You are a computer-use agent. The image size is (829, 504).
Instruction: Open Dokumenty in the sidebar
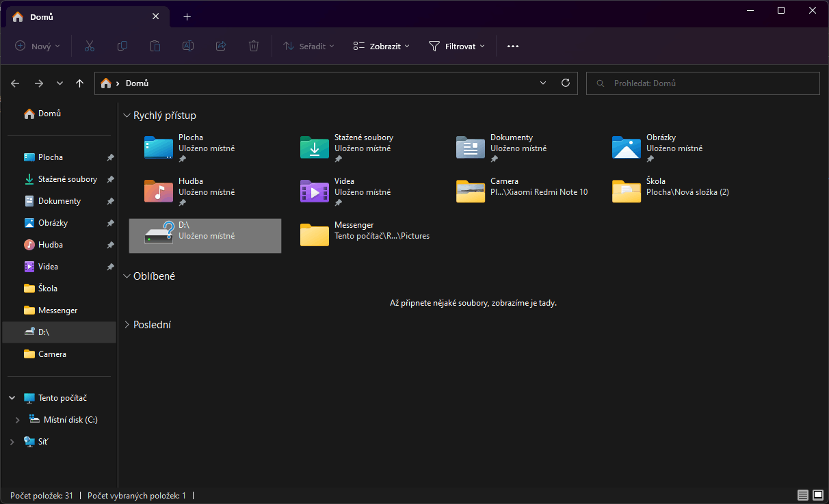(x=60, y=201)
